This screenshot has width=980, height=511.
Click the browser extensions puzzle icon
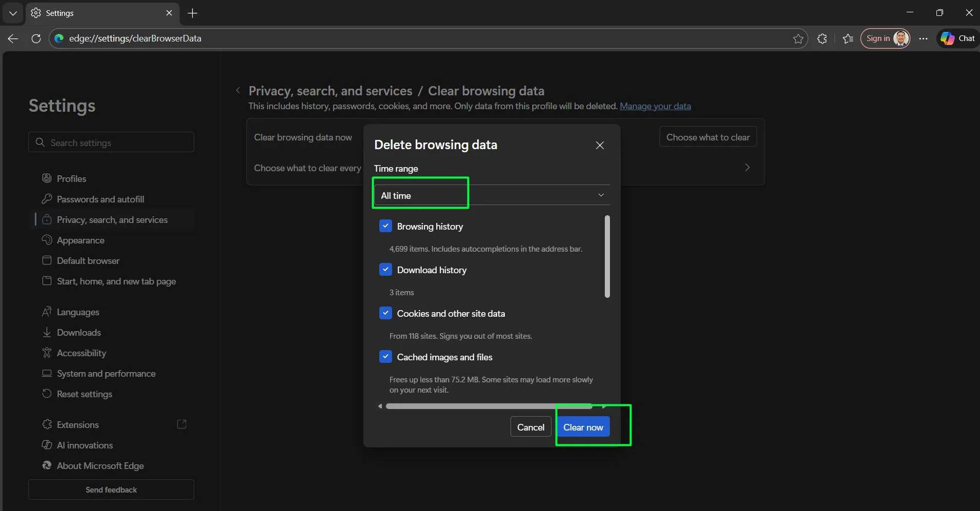[822, 38]
